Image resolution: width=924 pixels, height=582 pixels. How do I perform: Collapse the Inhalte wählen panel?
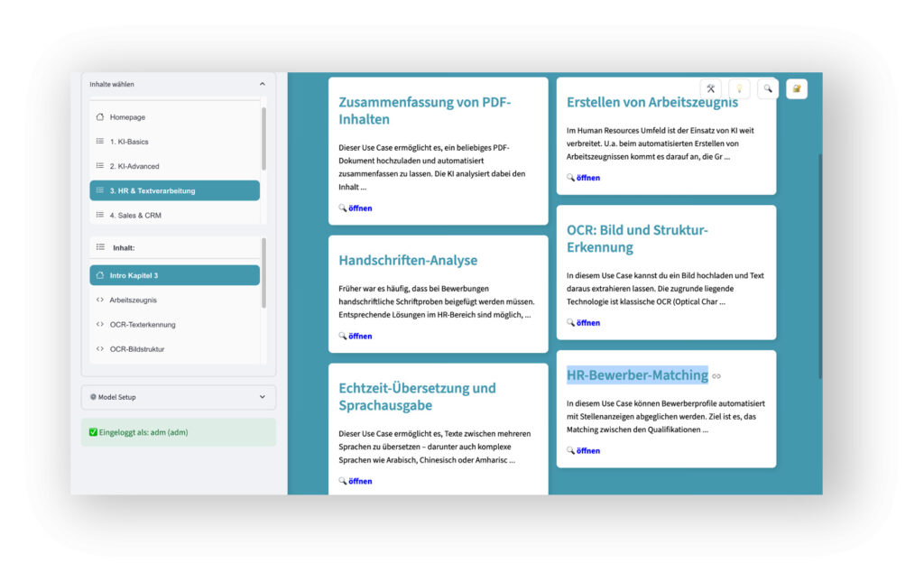263,84
